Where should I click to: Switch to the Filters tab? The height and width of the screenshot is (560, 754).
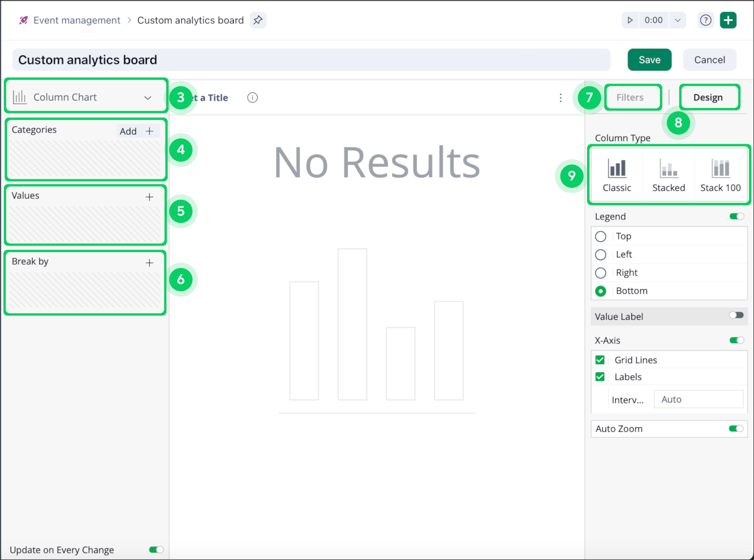630,97
